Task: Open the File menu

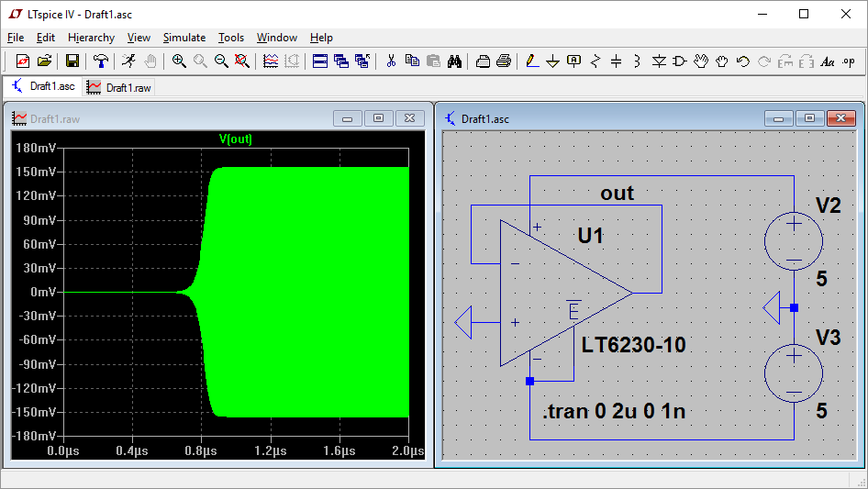Action: pyautogui.click(x=16, y=38)
